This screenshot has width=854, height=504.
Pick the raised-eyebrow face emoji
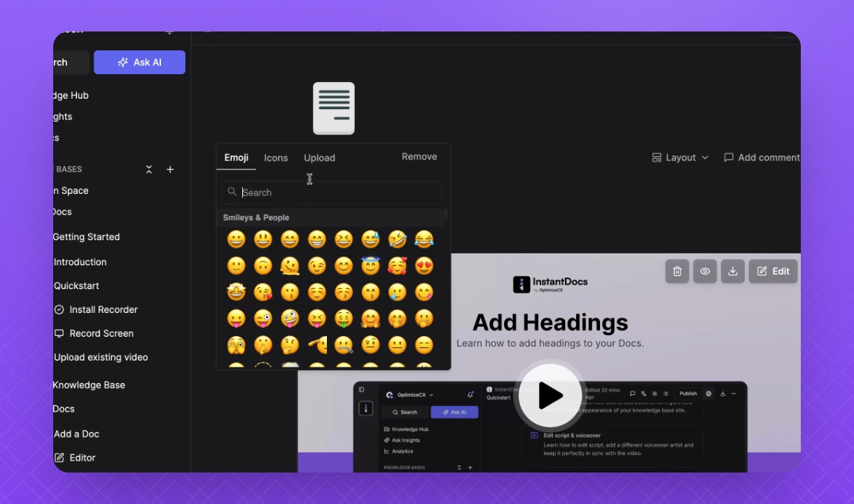[x=370, y=344]
